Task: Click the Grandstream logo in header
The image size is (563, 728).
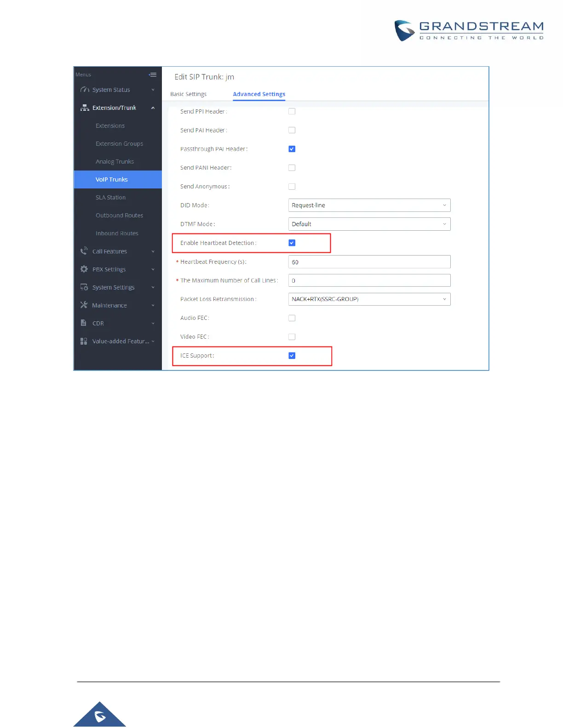Action: click(469, 31)
